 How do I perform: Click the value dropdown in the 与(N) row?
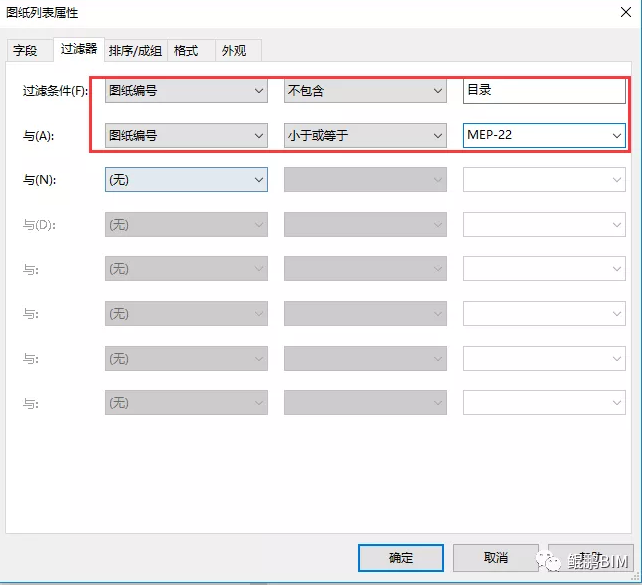[x=544, y=180]
